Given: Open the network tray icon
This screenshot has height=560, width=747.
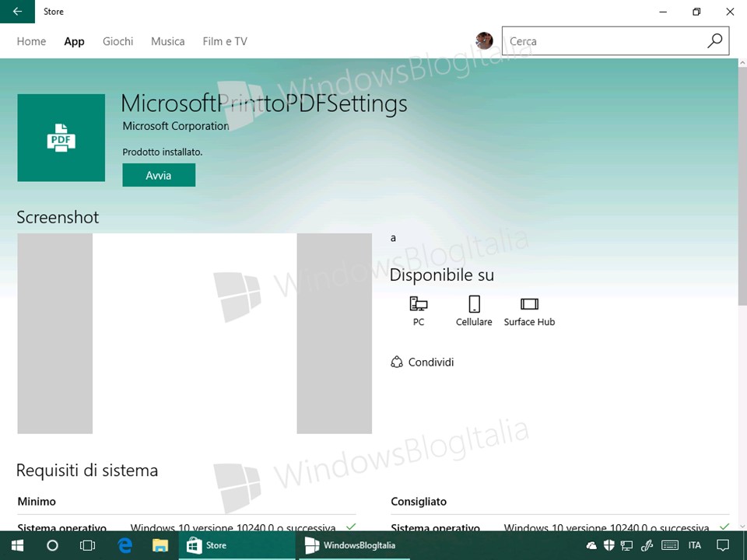Looking at the screenshot, I should [626, 546].
